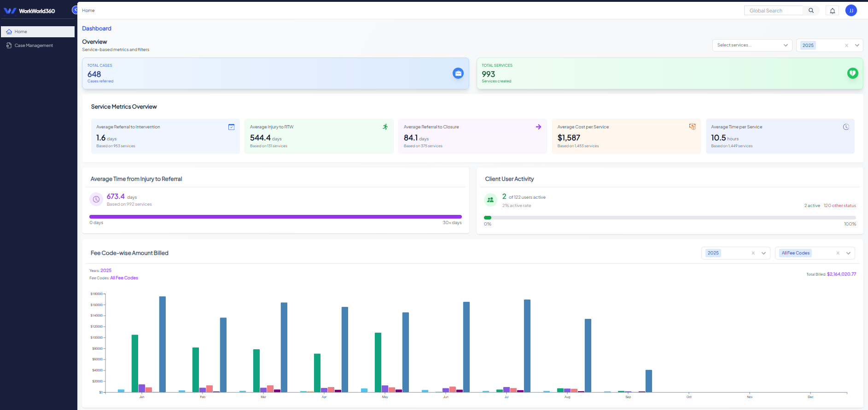Click the Average Injury to RTW runner icon
868x410 pixels.
point(385,127)
